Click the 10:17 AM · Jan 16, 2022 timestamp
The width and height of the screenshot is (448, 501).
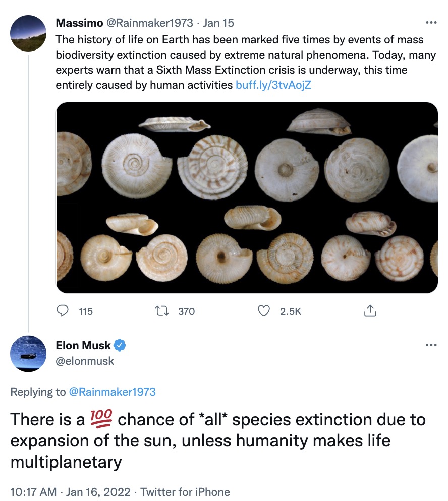tap(70, 491)
